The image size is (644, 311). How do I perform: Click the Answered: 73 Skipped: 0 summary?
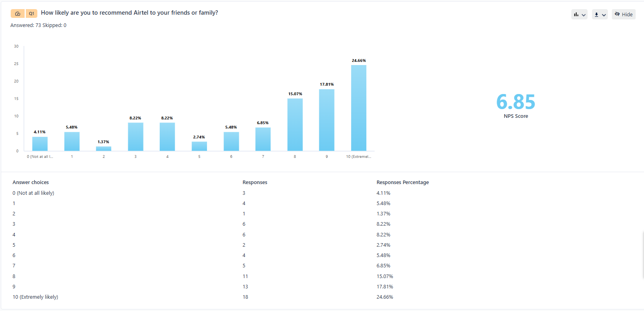[x=39, y=25]
